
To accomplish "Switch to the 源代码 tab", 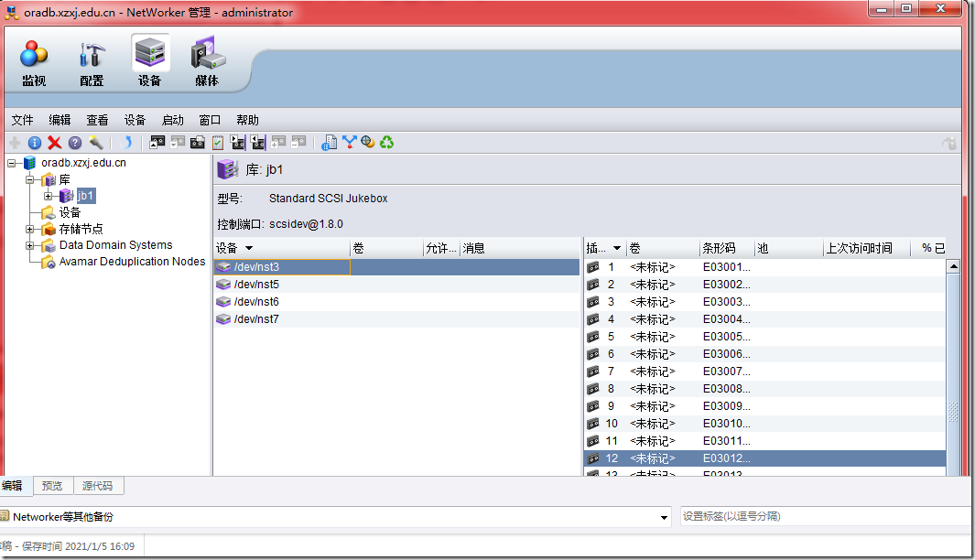I will [x=98, y=486].
